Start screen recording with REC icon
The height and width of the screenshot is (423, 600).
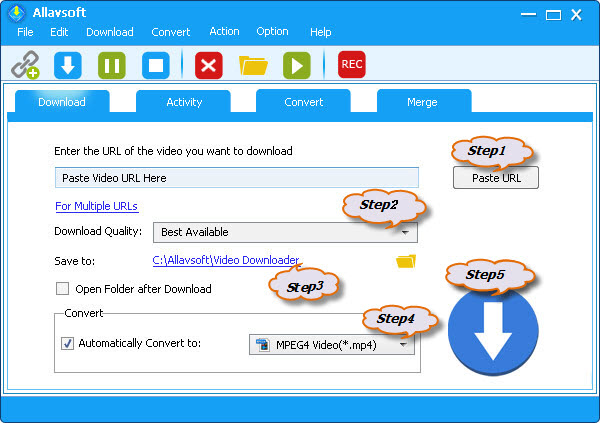point(352,64)
